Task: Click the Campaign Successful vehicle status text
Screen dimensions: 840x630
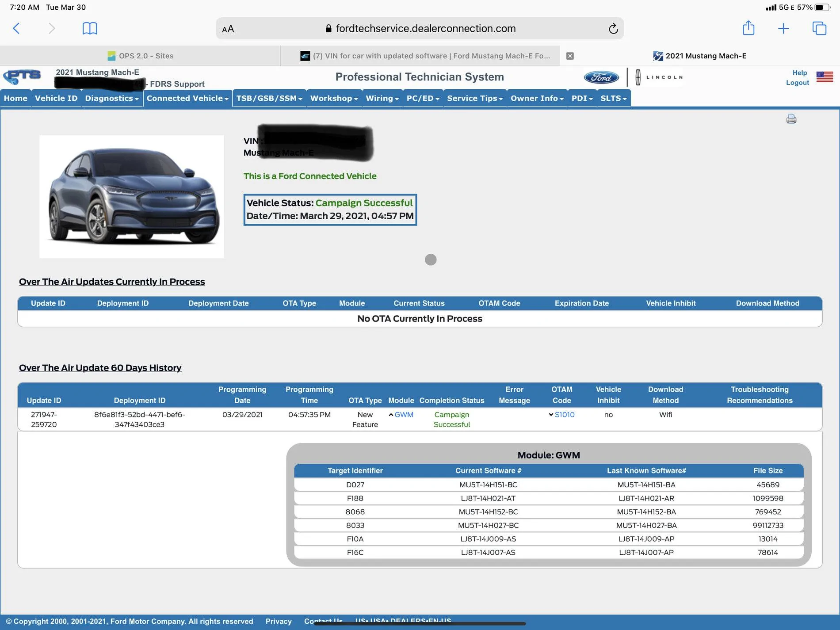Action: [x=364, y=203]
